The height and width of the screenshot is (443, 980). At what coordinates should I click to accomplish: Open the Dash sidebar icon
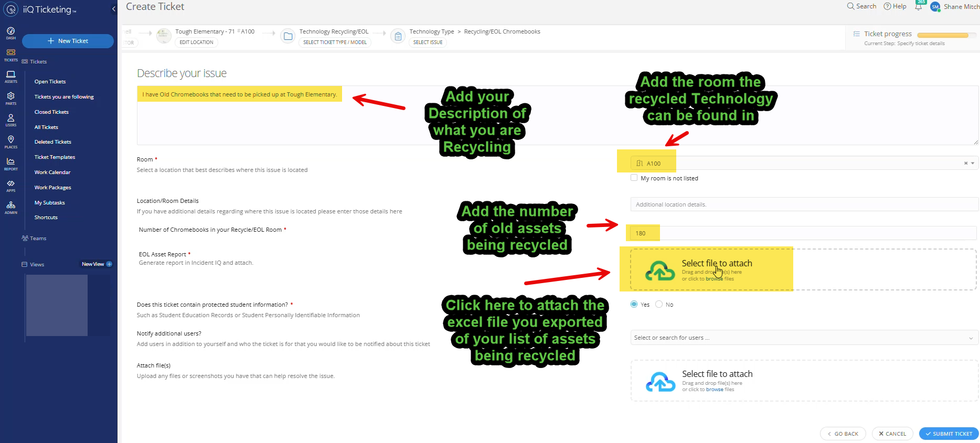pos(10,33)
